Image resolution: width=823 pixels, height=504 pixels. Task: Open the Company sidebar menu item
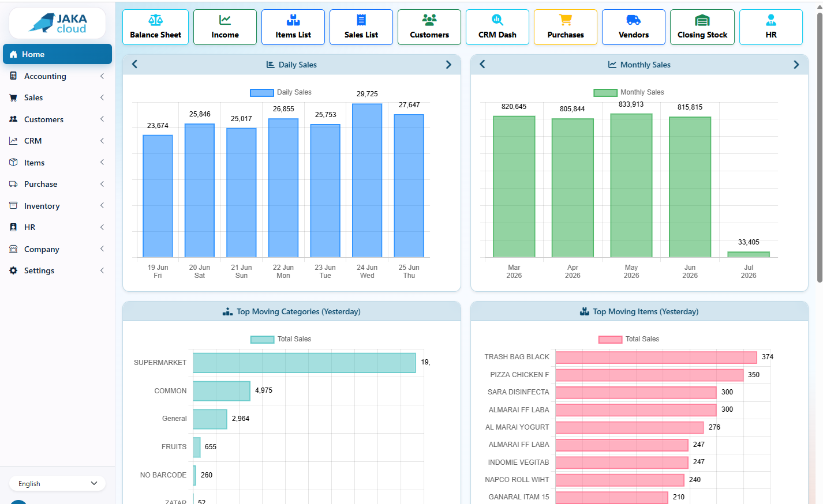57,249
